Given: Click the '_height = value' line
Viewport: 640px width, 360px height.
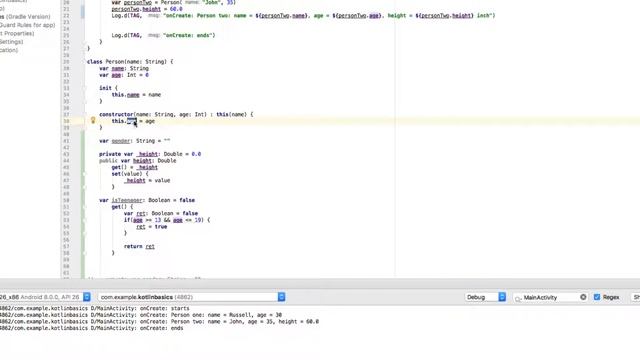Looking at the screenshot, I should (x=147, y=180).
